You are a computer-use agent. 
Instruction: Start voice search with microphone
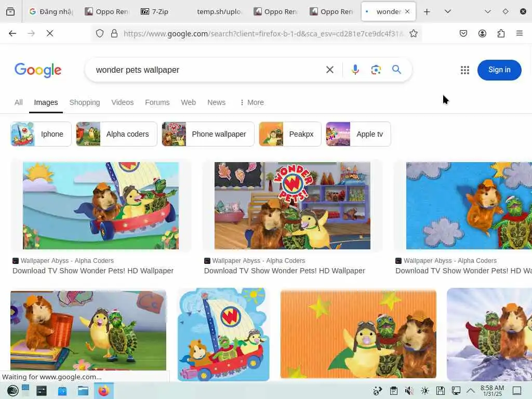pyautogui.click(x=355, y=70)
